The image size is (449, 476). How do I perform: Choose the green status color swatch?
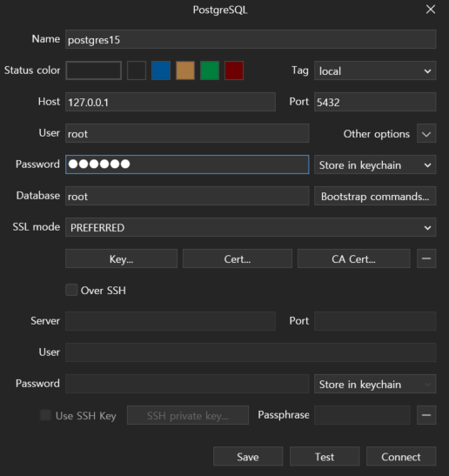(210, 70)
